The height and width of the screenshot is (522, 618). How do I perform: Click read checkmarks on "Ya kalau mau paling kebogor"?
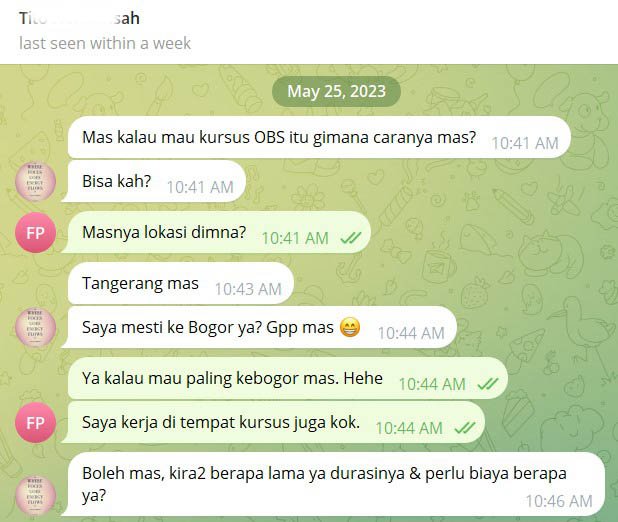click(488, 384)
